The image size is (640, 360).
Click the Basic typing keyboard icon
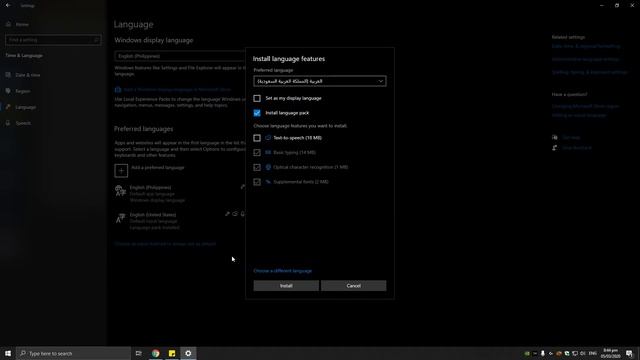pyautogui.click(x=268, y=153)
